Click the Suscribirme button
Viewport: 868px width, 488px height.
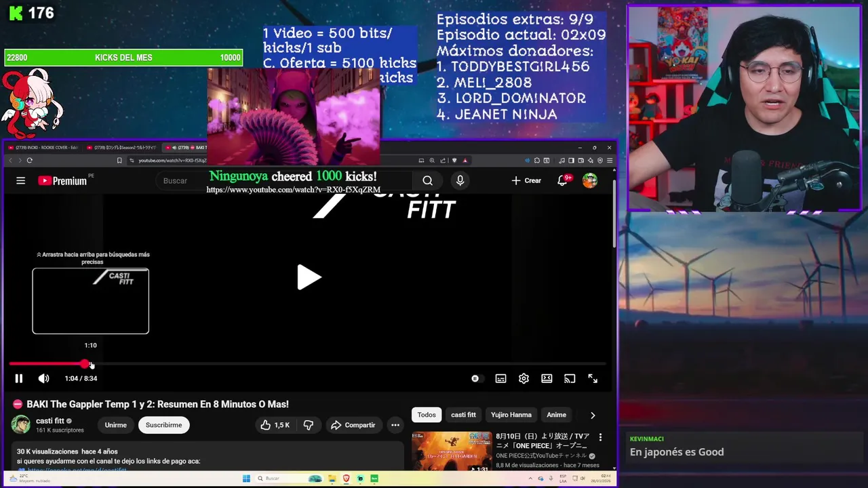coord(163,425)
